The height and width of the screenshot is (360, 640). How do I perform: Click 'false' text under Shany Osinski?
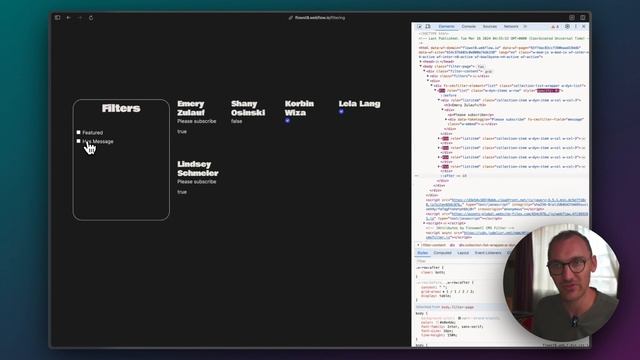click(236, 121)
